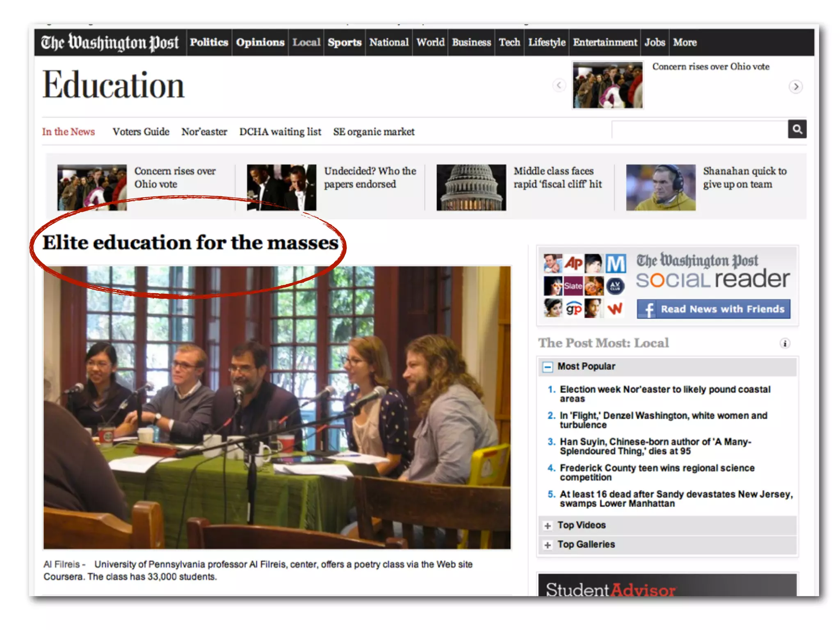Click the DCHA waiting list link
Screen dimensions: 840x630
(x=280, y=132)
